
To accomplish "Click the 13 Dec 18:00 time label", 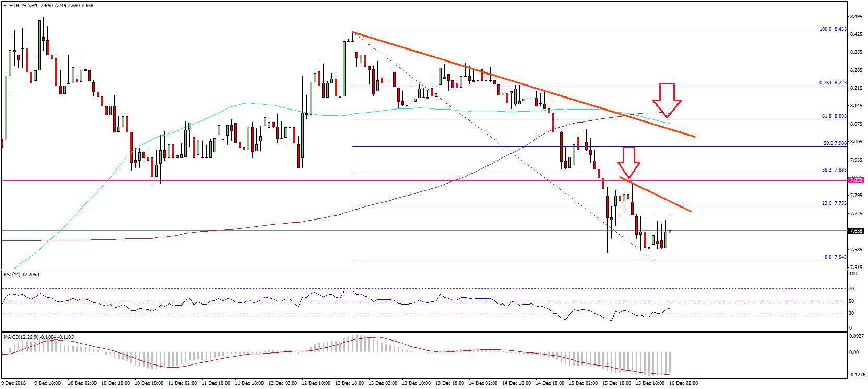I will (450, 383).
